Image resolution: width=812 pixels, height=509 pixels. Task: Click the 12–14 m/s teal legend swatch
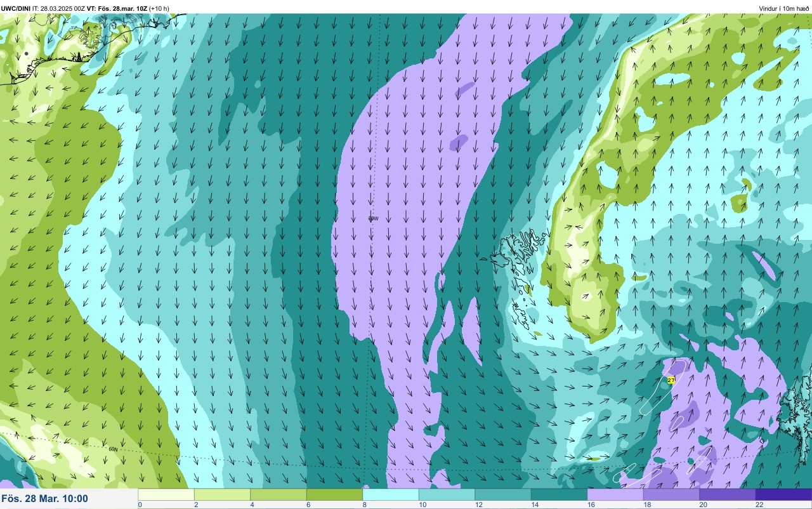pos(503,494)
